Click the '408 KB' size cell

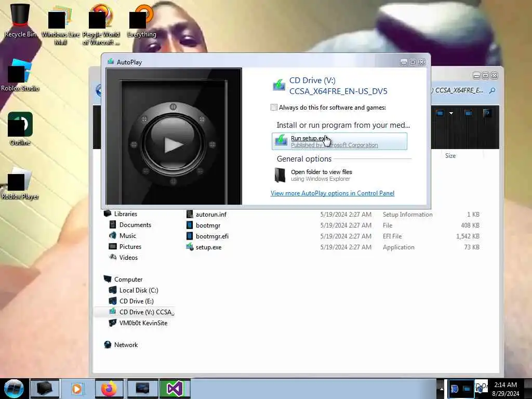coord(470,225)
